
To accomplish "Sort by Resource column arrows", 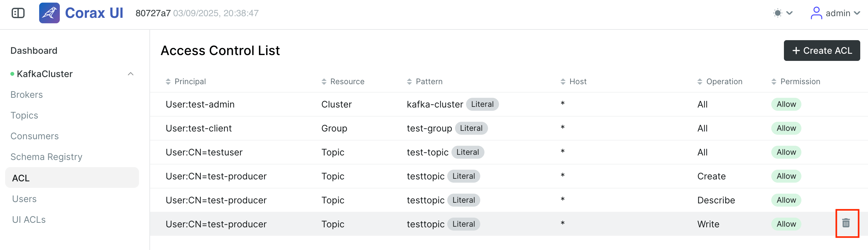I will 324,82.
